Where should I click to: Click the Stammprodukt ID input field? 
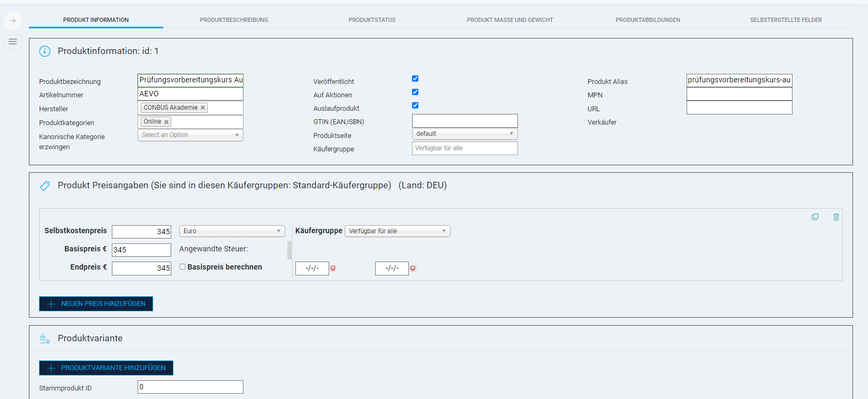pyautogui.click(x=190, y=387)
